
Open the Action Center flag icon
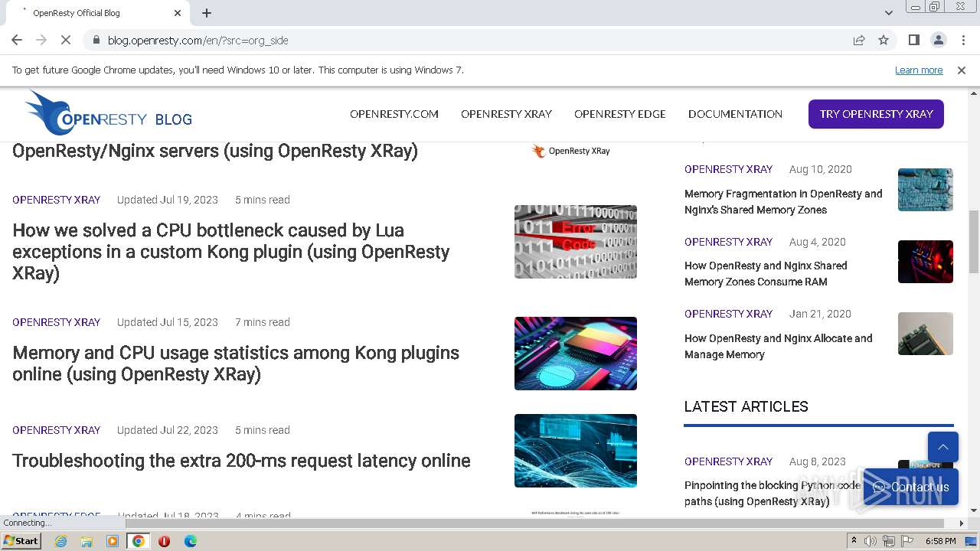[x=907, y=541]
